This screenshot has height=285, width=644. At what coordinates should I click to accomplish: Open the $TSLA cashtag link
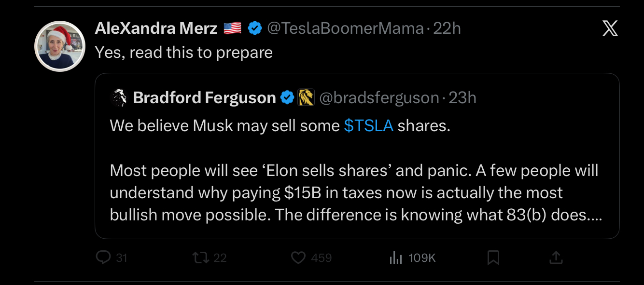pyautogui.click(x=368, y=125)
